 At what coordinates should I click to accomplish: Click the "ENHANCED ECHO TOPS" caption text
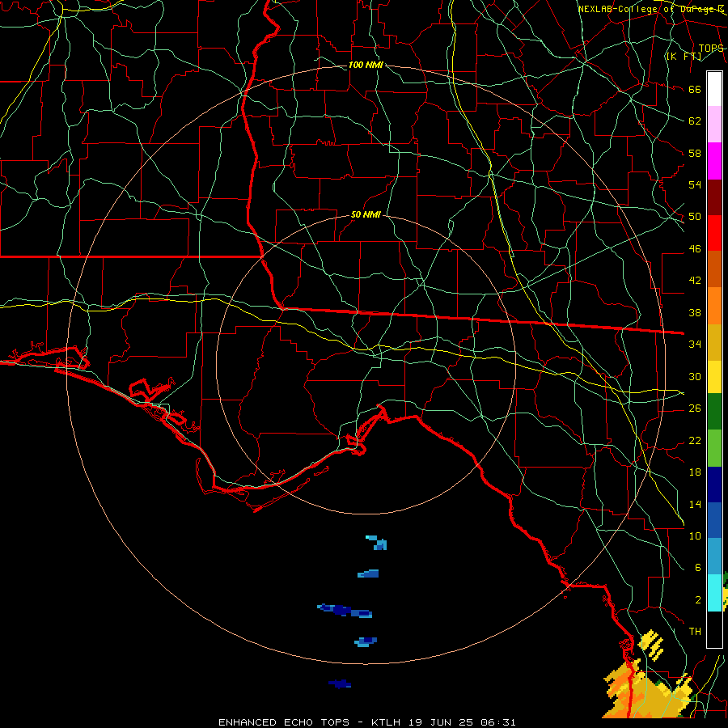tap(284, 722)
